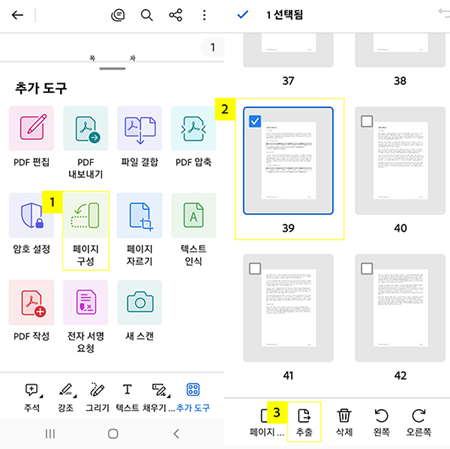Select the 채우기 fill and sign tool

point(159,398)
